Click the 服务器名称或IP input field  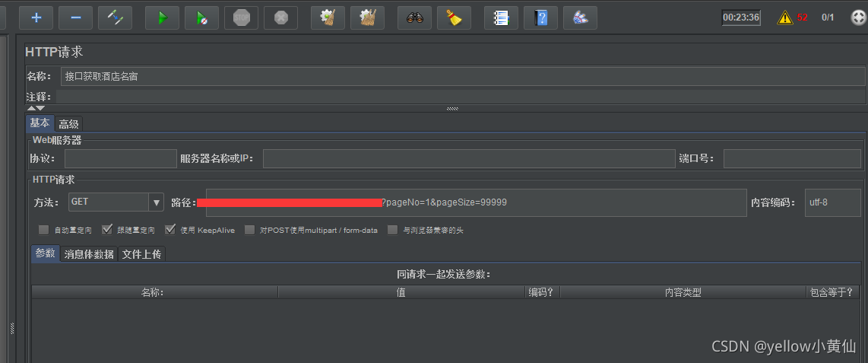(469, 158)
